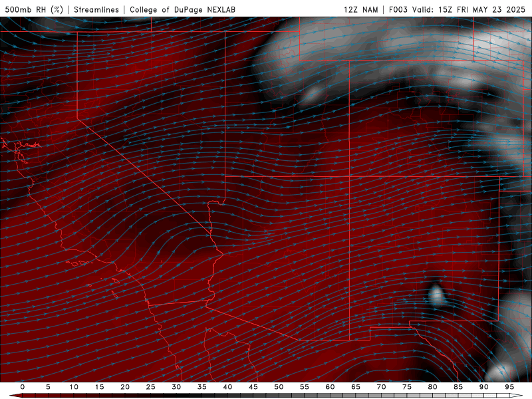Click the "500mb RH (%)" title text

point(34,10)
